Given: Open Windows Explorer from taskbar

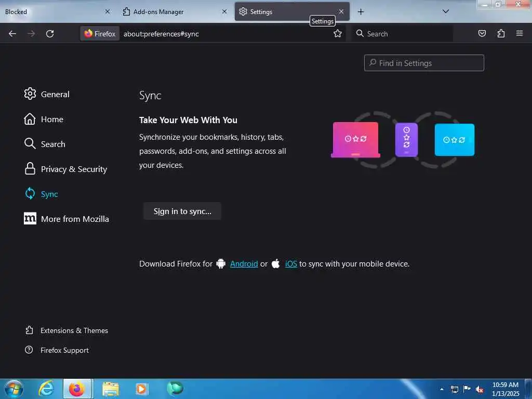Looking at the screenshot, I should click(111, 389).
